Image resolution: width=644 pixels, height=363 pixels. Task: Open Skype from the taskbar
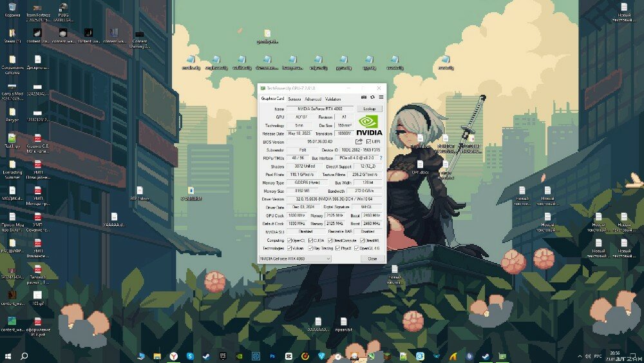(x=190, y=356)
